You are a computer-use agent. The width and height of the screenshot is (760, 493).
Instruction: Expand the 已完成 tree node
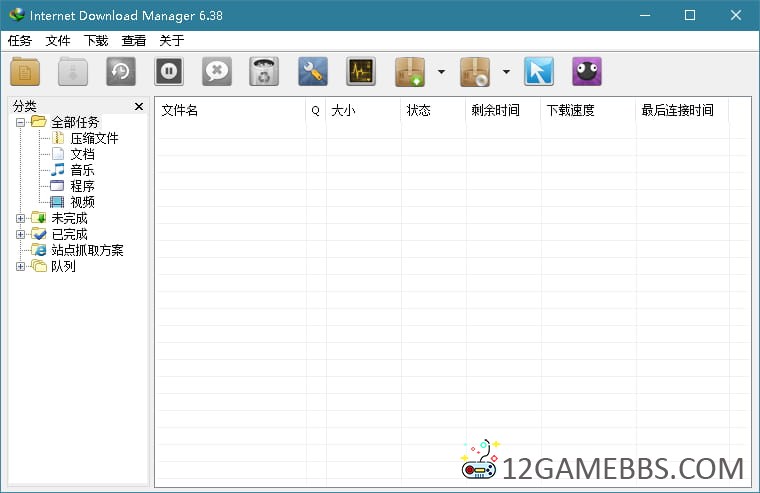20,234
